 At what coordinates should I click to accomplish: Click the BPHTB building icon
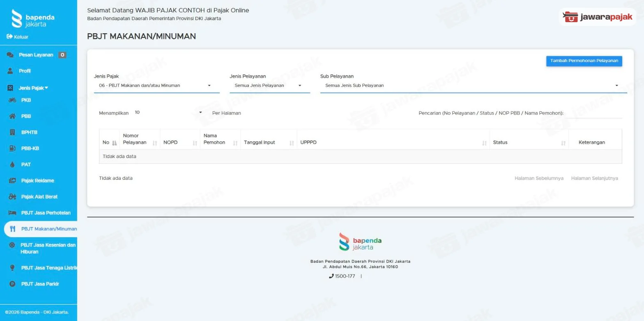(12, 132)
